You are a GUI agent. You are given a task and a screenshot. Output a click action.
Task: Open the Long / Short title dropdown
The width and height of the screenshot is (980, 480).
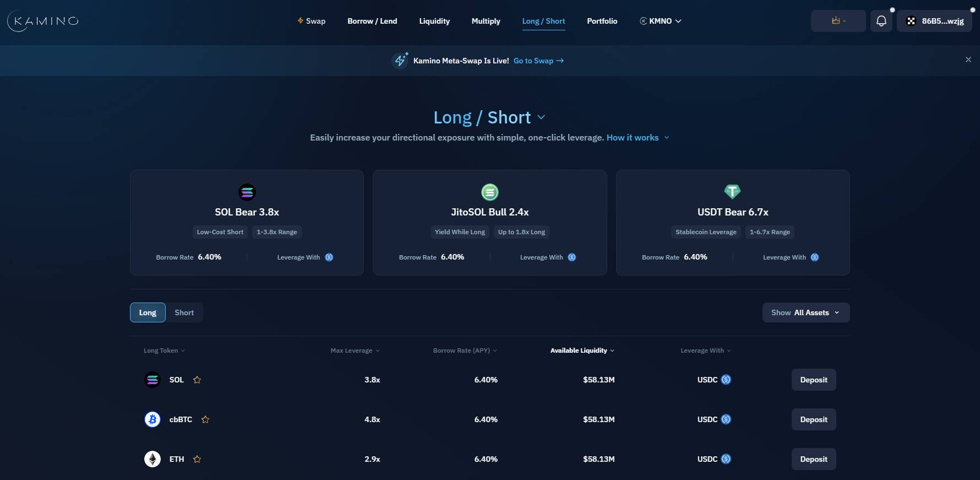click(541, 117)
